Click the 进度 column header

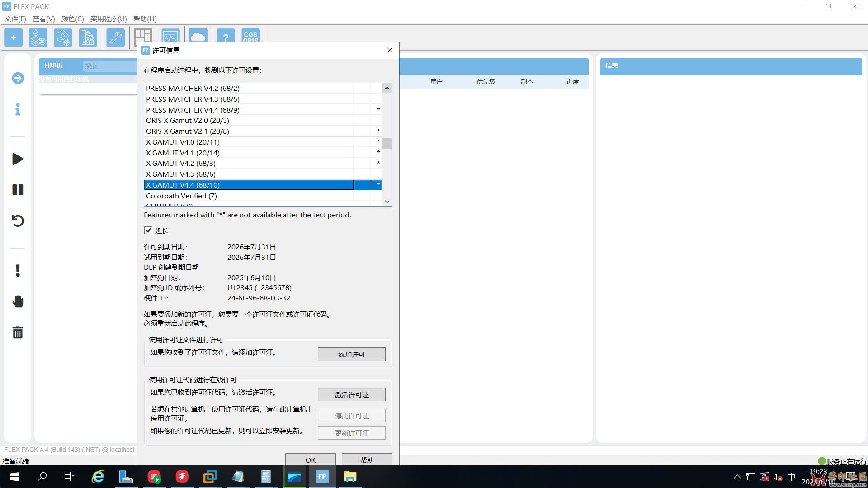tap(572, 82)
